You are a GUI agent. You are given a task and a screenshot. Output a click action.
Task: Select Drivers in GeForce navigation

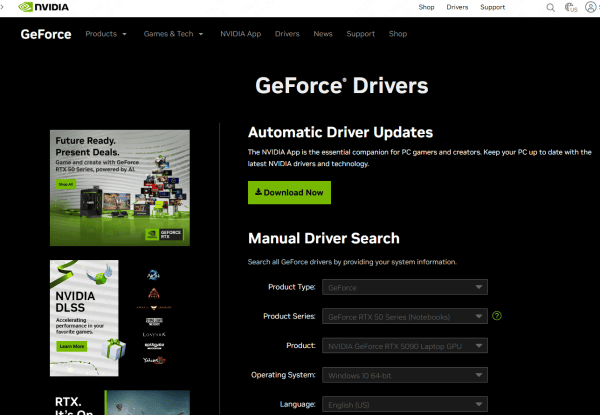point(287,34)
